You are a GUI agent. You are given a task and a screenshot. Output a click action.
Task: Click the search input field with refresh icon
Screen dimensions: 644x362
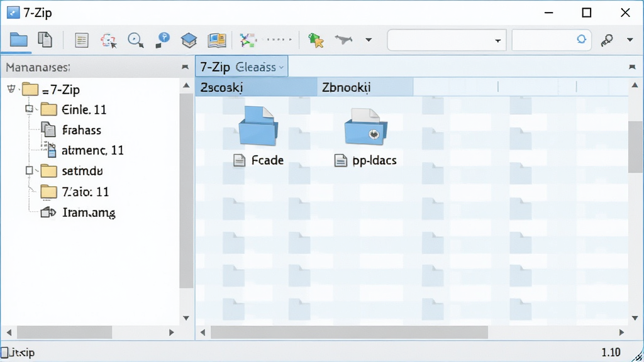pos(552,40)
